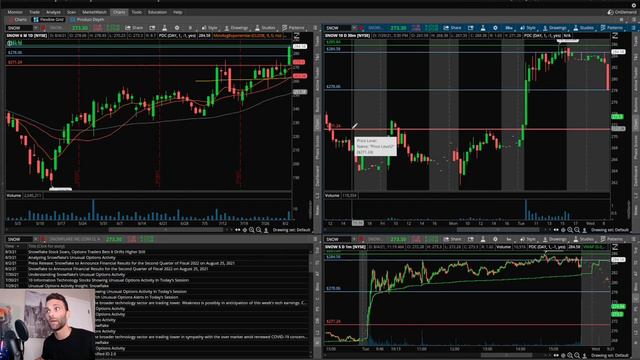
Task: Open Patterns dropdown in bottom-right chart
Action: pyautogui.click(x=612, y=239)
